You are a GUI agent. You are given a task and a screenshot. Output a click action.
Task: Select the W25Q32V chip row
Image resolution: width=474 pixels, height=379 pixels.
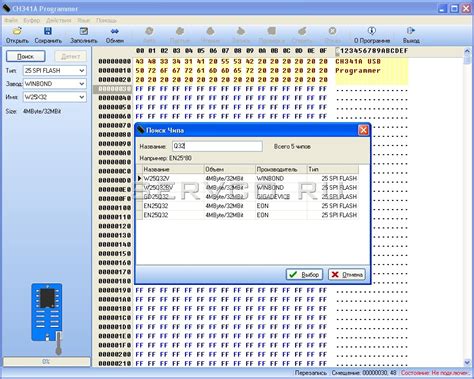click(x=248, y=178)
